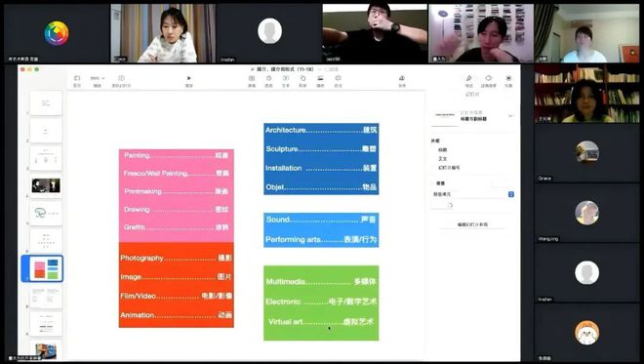644x364 pixels.
Task: Click the Installation line in blue box
Action: 321,168
